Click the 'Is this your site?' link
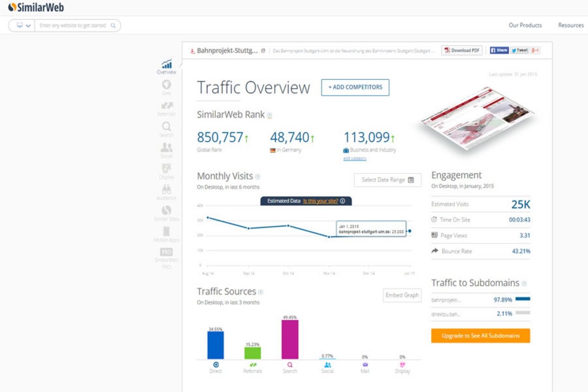588x392 pixels. tap(320, 201)
